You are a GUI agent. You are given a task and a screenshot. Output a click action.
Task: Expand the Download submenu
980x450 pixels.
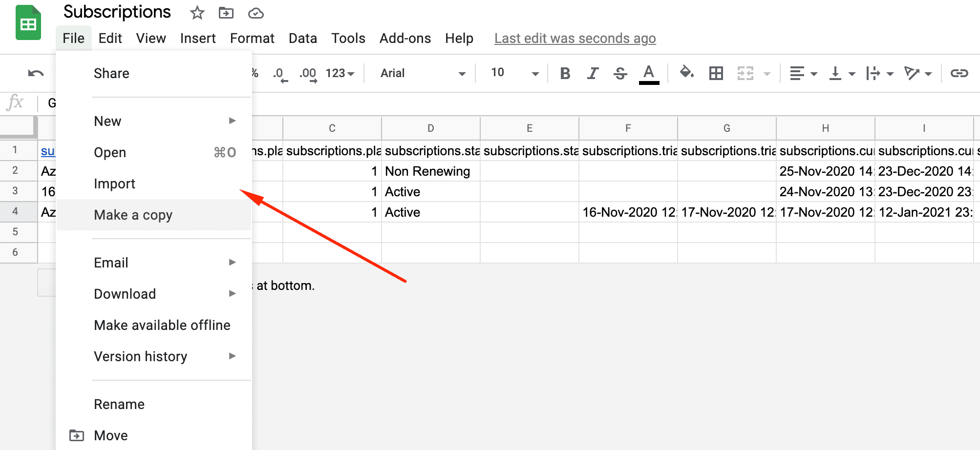pyautogui.click(x=154, y=294)
